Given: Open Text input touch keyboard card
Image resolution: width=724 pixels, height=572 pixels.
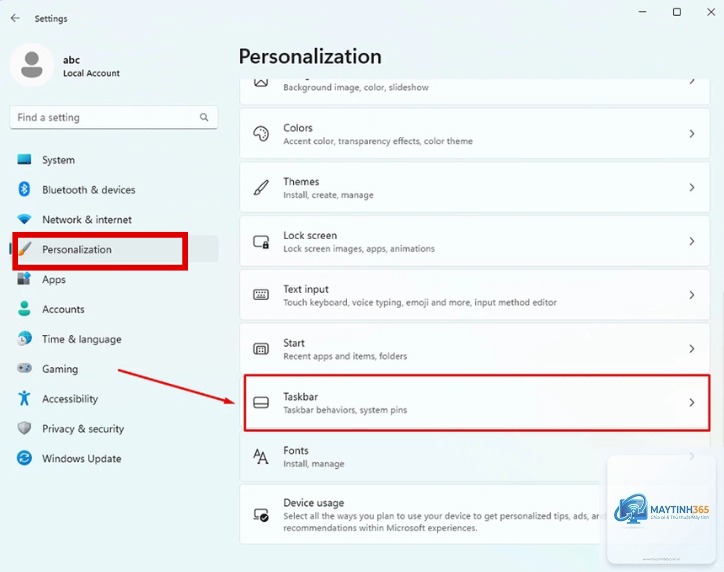Looking at the screenshot, I should [475, 295].
